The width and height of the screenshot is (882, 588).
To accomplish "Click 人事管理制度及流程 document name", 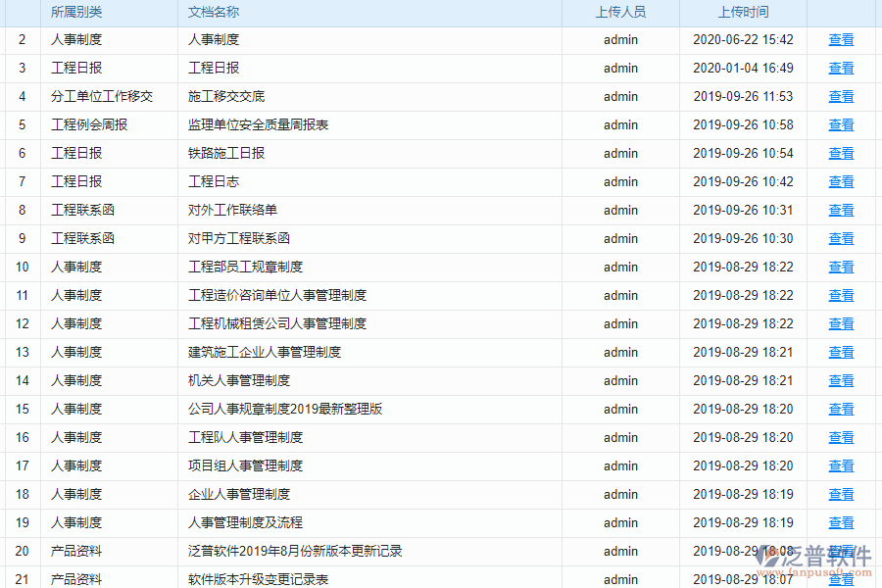I will point(245,522).
